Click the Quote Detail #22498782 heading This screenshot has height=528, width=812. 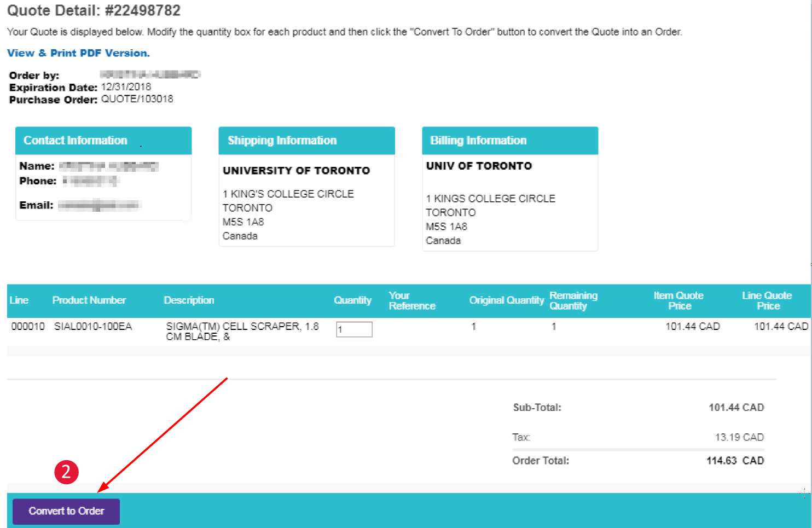(94, 10)
